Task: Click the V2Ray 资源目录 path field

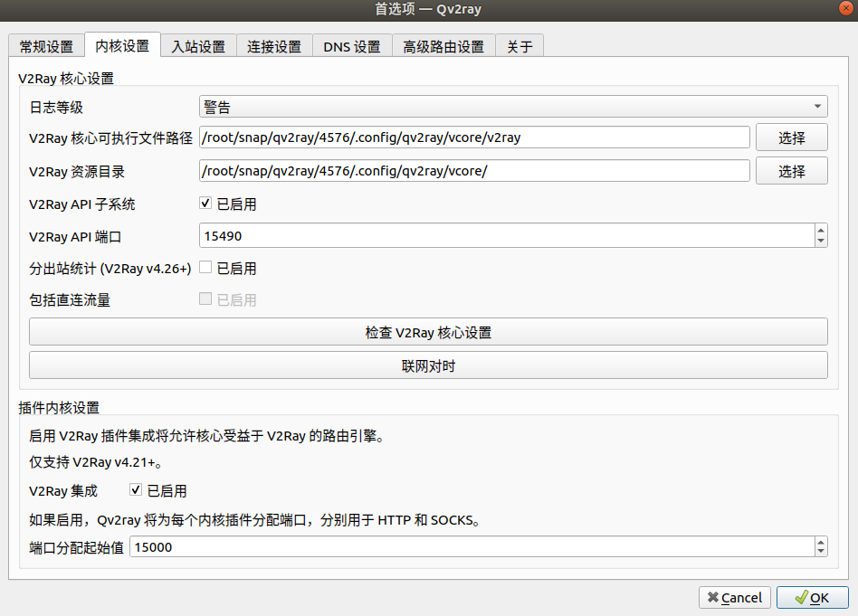Action: click(474, 171)
